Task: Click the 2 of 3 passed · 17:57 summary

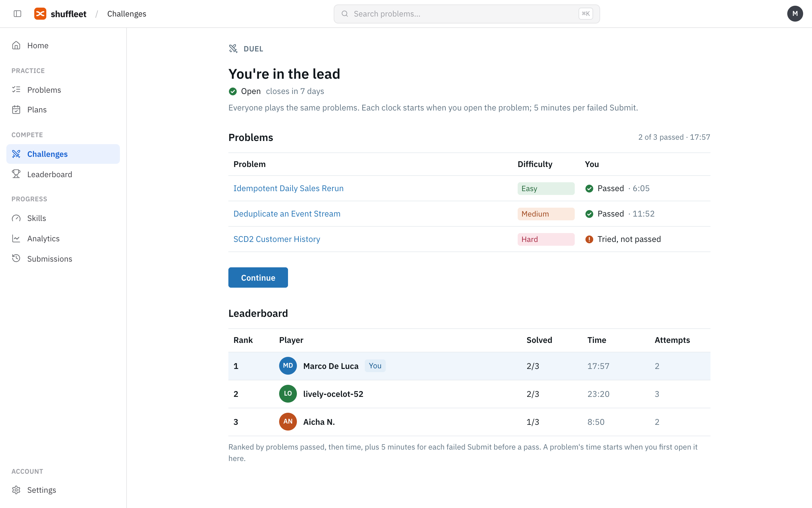Action: point(674,137)
